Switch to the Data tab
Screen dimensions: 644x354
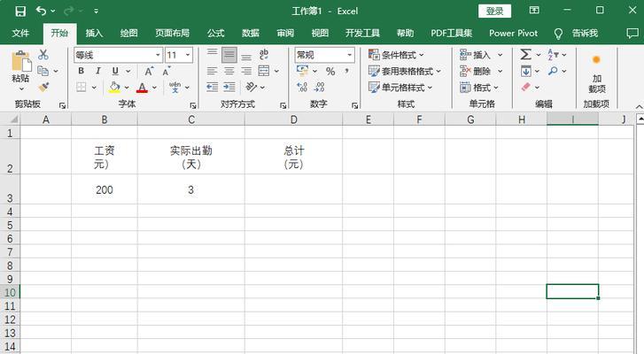[250, 34]
